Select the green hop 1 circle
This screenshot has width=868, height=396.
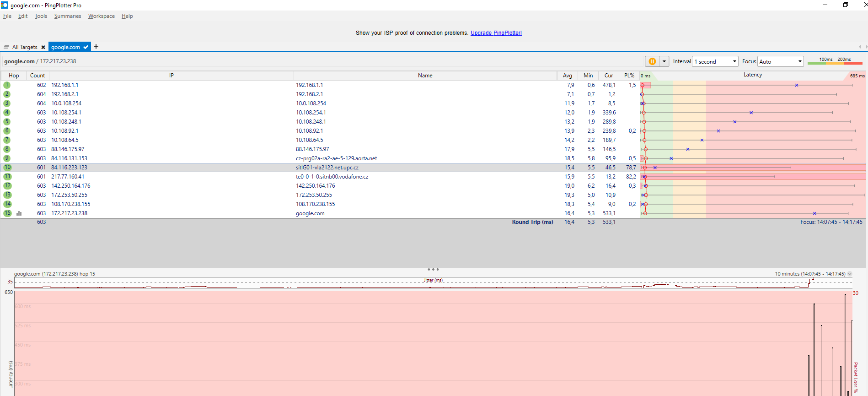click(7, 85)
